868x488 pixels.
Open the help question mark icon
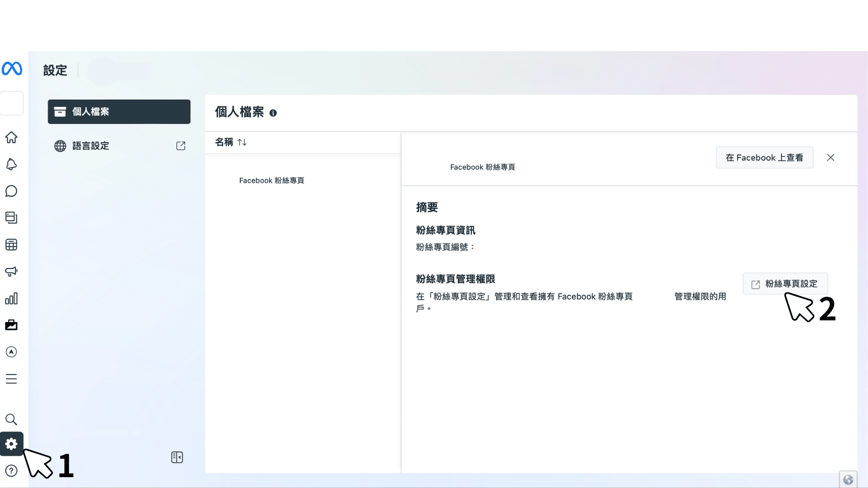[x=11, y=471]
